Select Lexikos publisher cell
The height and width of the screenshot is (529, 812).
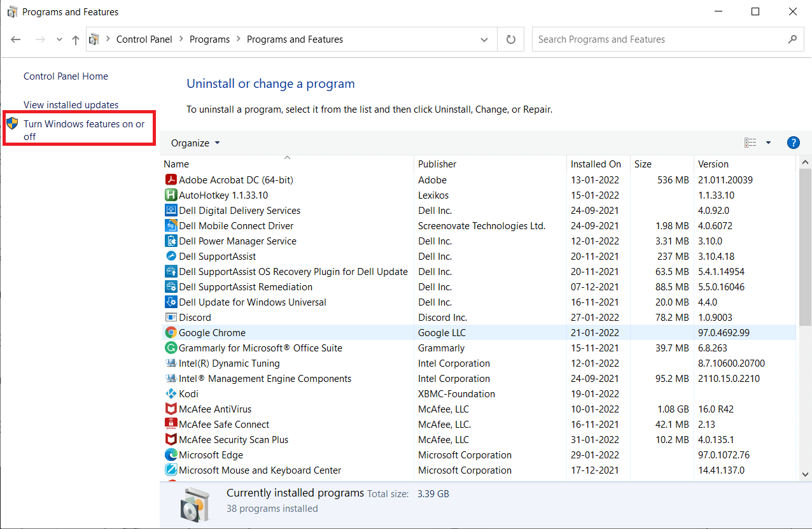433,195
